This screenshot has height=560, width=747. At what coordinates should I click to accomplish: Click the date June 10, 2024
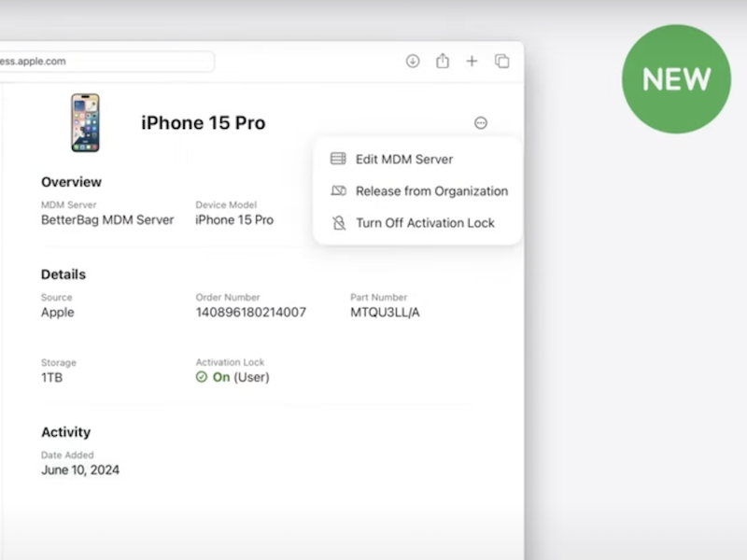click(x=80, y=470)
